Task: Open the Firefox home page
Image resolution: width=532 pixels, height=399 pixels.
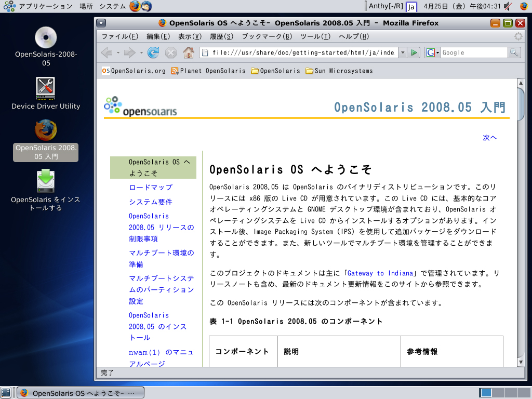Action: (188, 52)
